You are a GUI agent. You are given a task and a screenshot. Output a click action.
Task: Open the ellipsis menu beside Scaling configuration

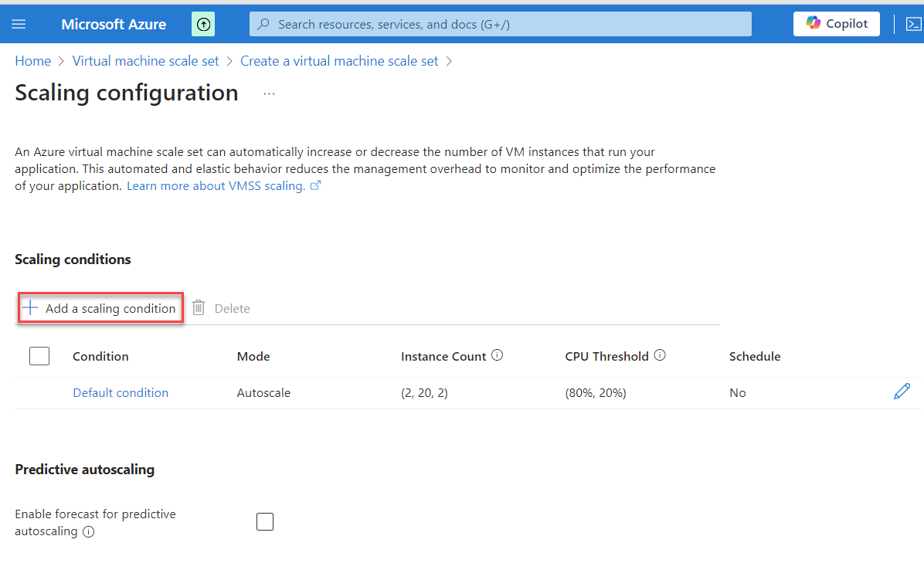point(269,93)
